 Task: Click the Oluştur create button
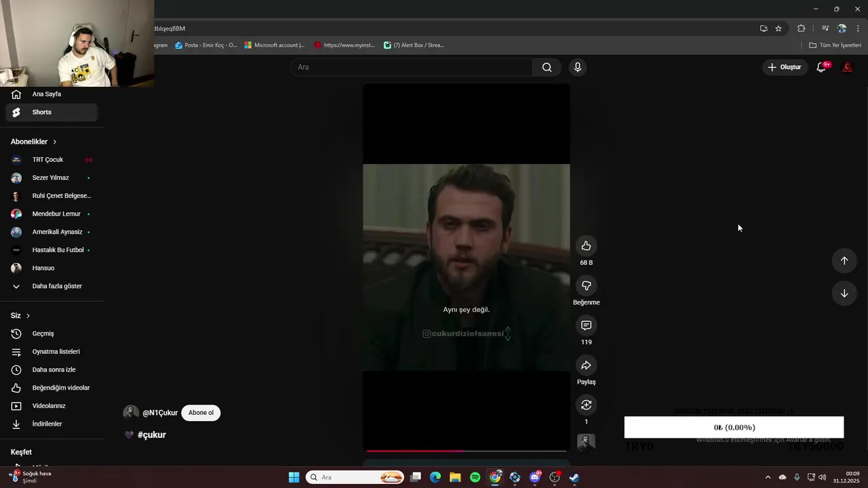click(x=784, y=67)
